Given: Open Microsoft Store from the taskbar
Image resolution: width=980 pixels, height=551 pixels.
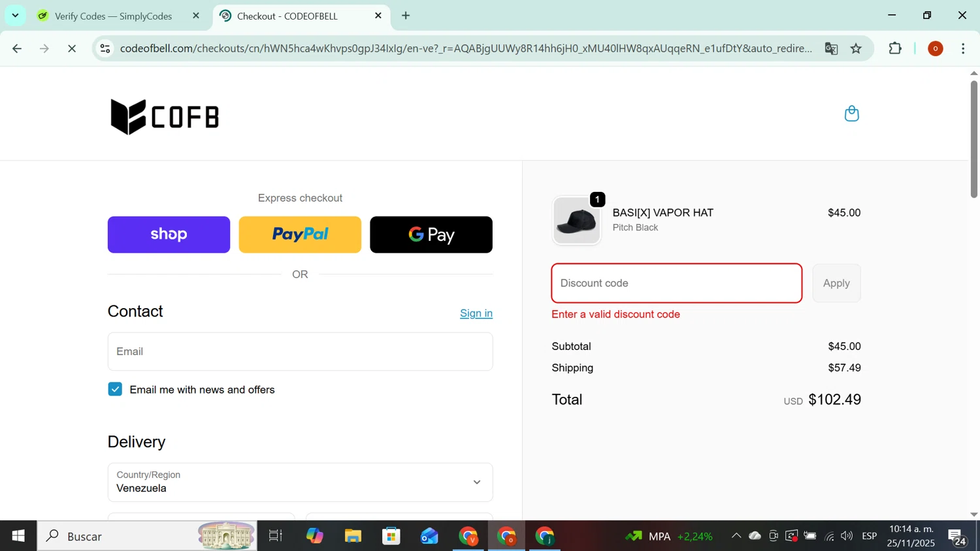Looking at the screenshot, I should (391, 536).
